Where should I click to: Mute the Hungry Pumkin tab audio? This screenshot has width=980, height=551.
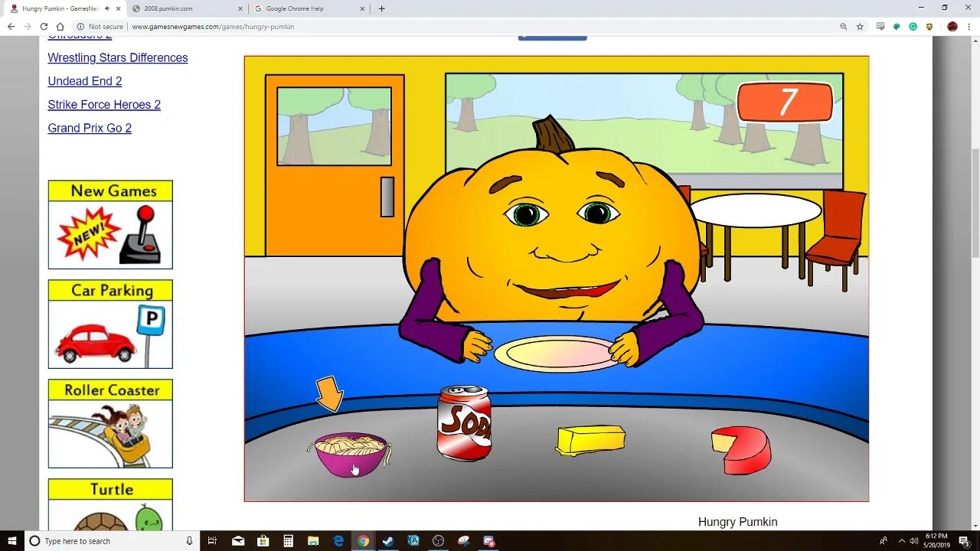point(106,8)
